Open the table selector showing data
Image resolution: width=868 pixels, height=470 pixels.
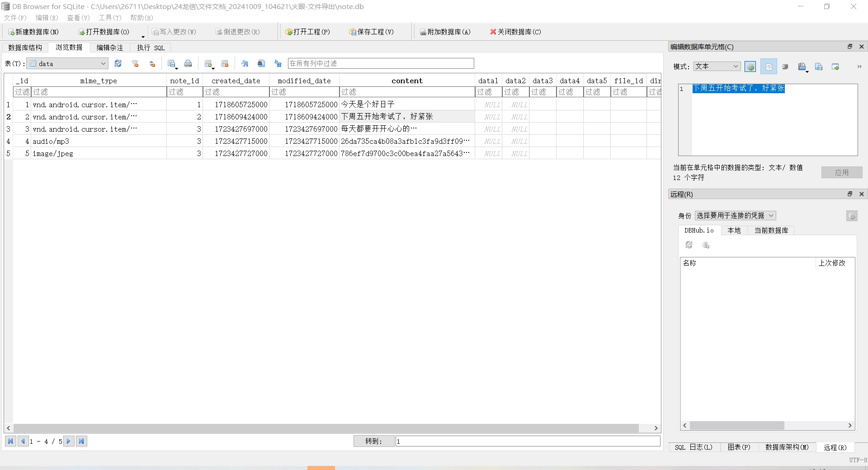pos(67,63)
